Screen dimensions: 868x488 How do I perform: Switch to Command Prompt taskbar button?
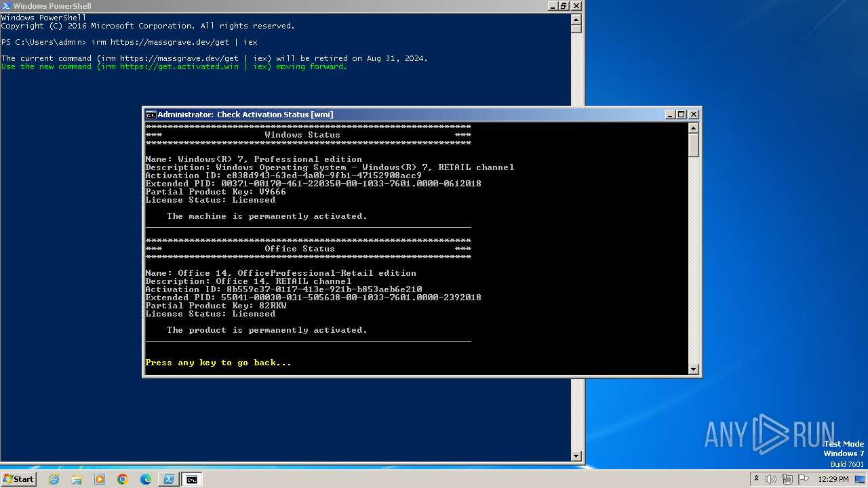coord(192,479)
